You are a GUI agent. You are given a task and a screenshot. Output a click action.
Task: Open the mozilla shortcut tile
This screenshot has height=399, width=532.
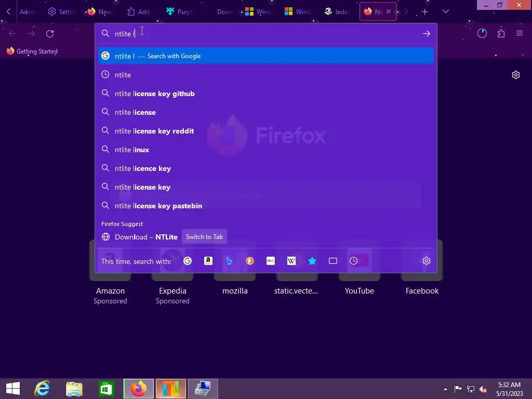click(235, 268)
